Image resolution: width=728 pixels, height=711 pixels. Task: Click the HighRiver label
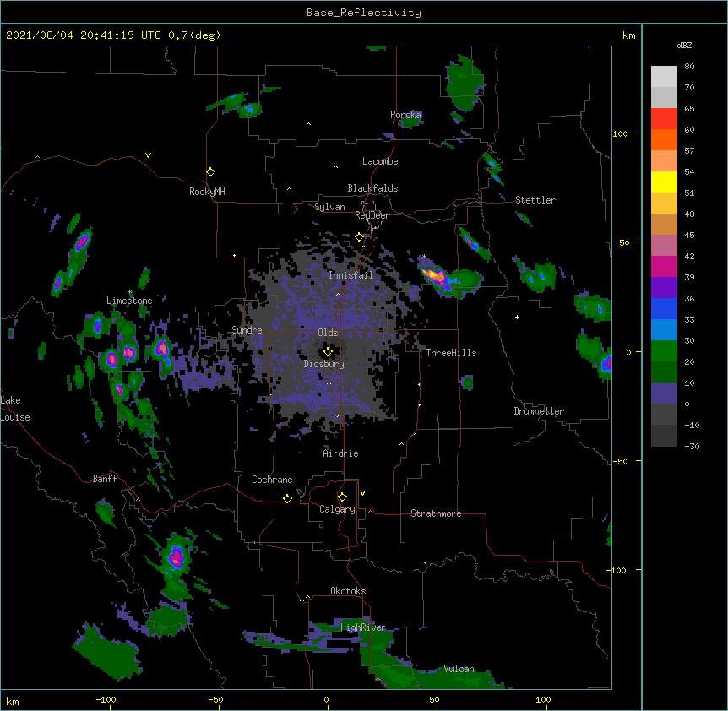pyautogui.click(x=363, y=627)
